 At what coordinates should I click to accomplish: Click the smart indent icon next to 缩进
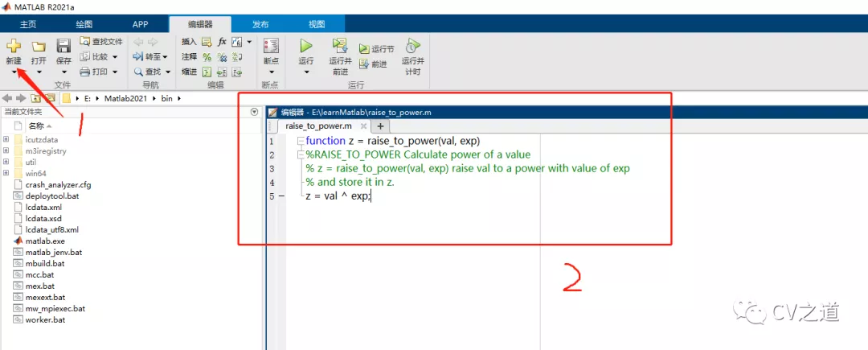click(207, 72)
